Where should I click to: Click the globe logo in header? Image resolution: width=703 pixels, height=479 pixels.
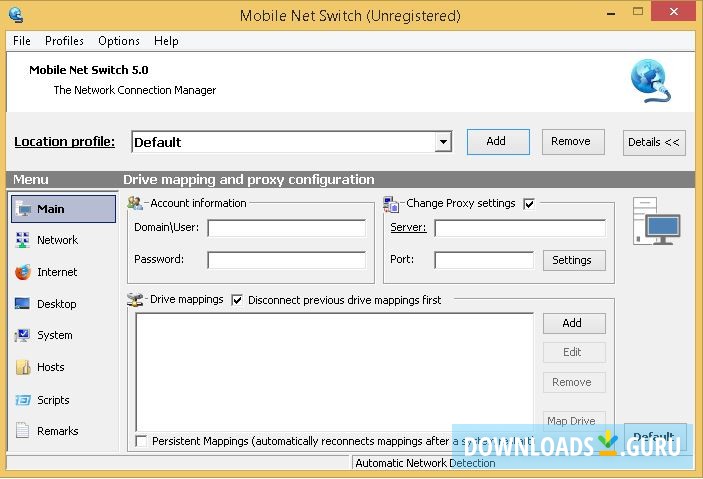tap(651, 81)
